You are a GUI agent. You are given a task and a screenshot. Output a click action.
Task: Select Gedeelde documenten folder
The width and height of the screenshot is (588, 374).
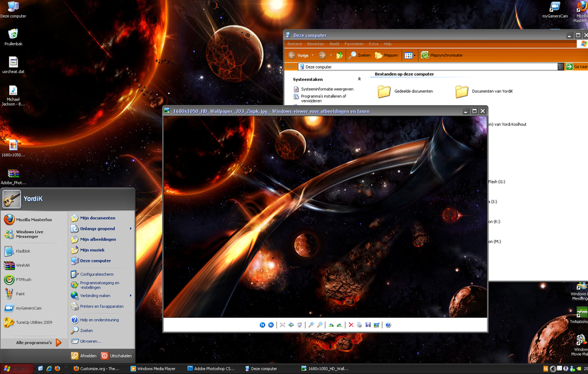coord(405,91)
